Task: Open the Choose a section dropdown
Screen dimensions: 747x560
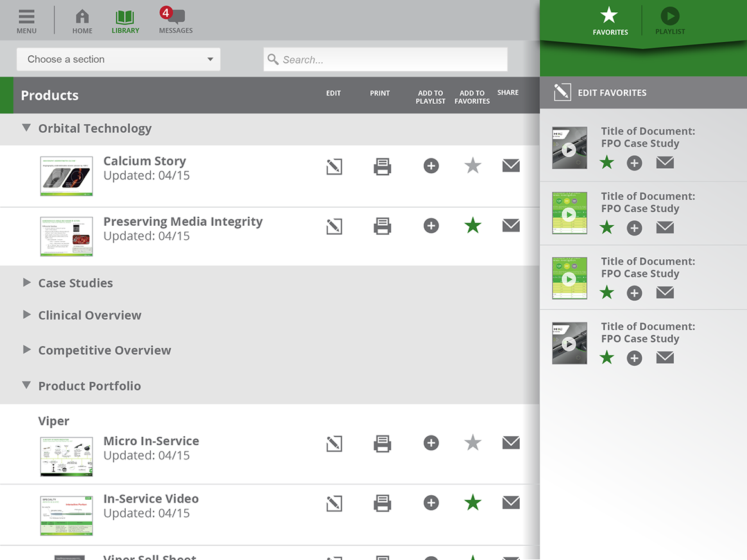Action: tap(118, 59)
